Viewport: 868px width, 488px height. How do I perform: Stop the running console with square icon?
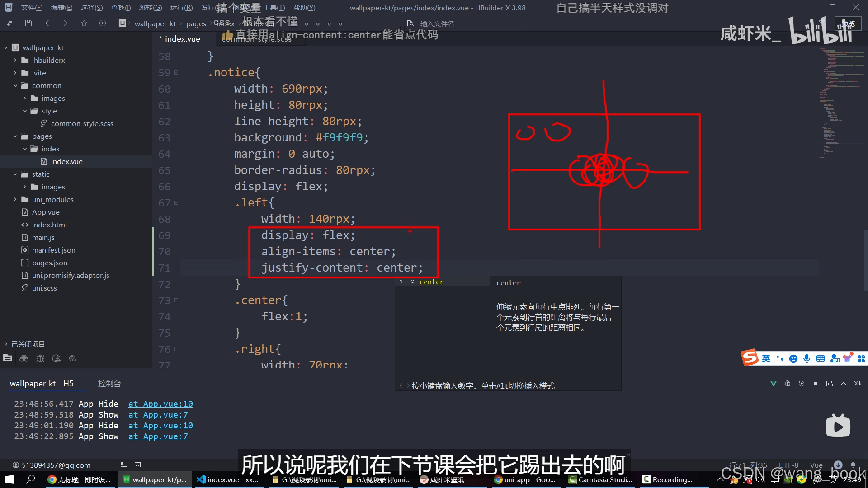816,384
